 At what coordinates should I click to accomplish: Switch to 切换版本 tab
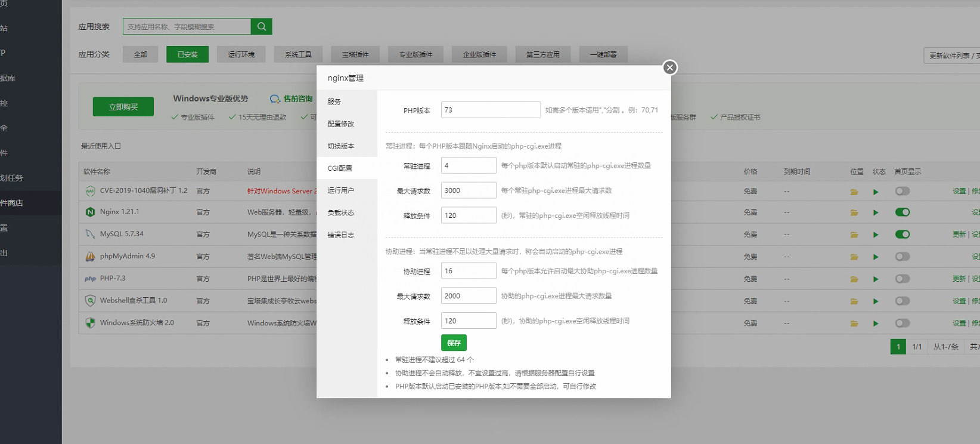tap(347, 146)
